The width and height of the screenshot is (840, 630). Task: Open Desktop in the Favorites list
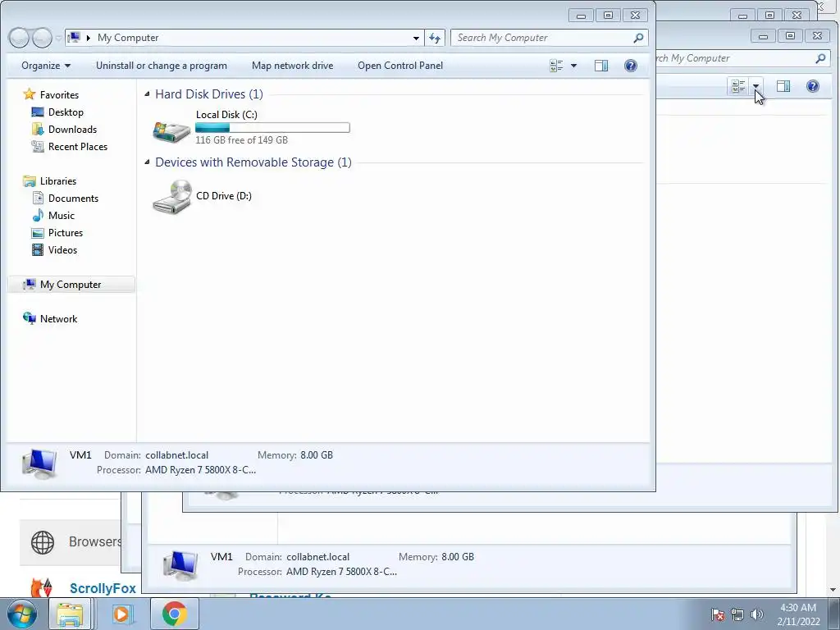coord(66,112)
